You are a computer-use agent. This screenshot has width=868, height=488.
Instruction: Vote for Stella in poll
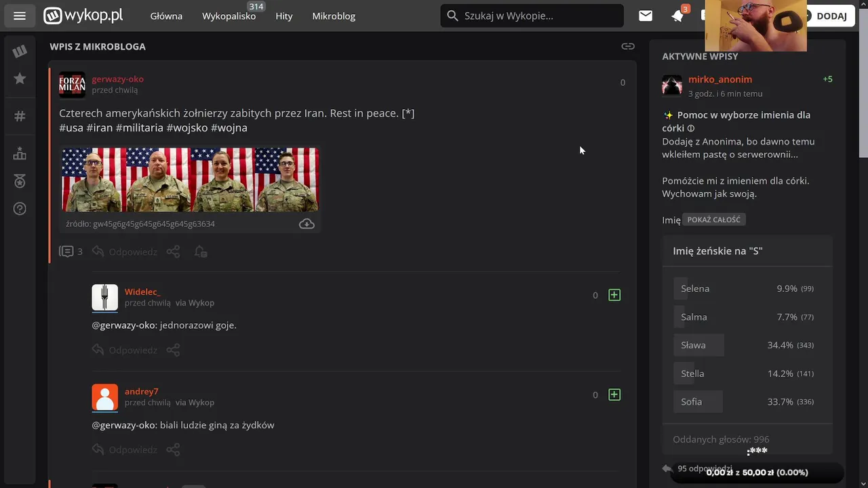point(747,373)
